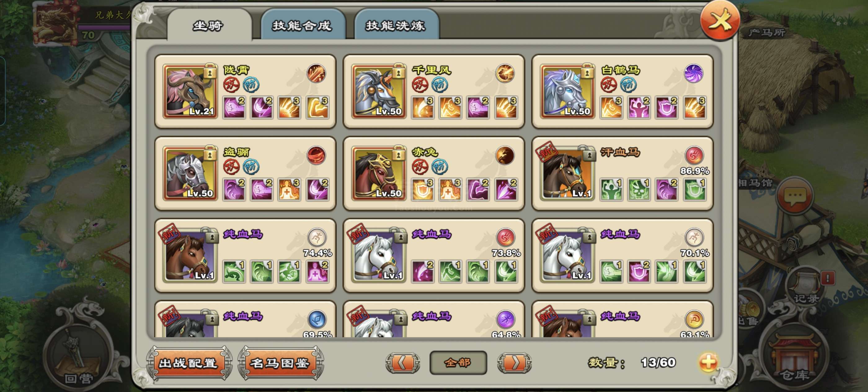Click the attack 攻 badge on 赤兔
This screenshot has width=868, height=392.
tap(420, 167)
